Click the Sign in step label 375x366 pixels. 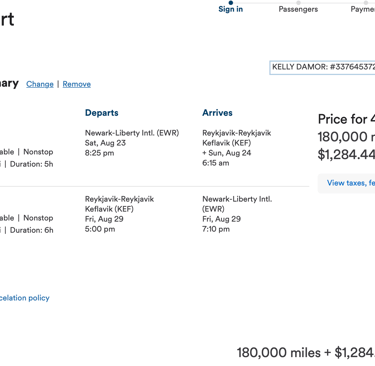[x=231, y=9]
